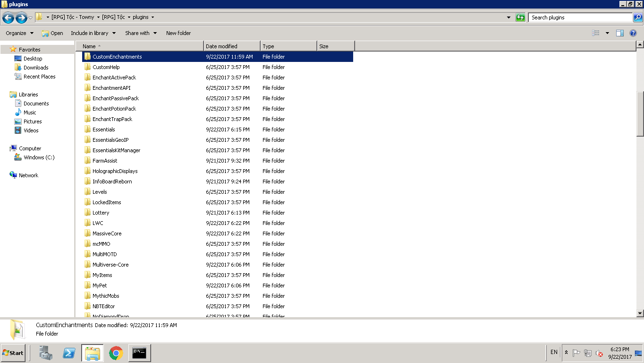Open Server Manager from taskbar
This screenshot has width=644, height=363.
click(46, 353)
